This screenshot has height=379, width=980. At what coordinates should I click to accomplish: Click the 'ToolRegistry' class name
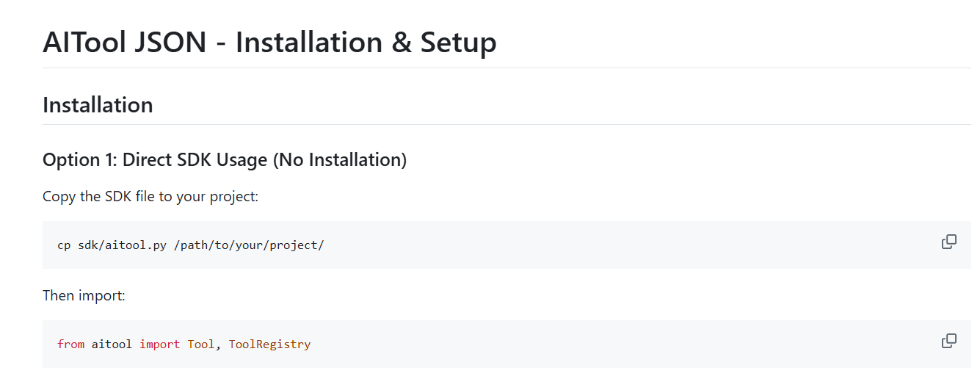pos(269,344)
